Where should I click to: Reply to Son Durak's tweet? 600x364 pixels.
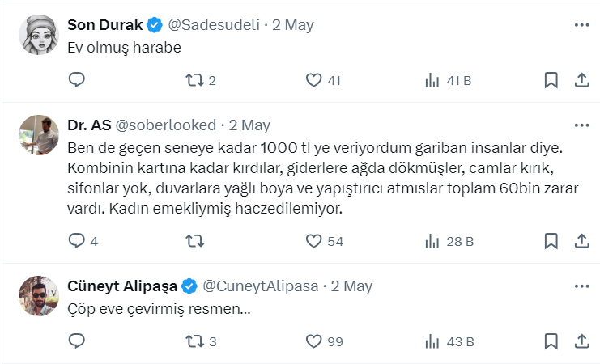tap(77, 80)
